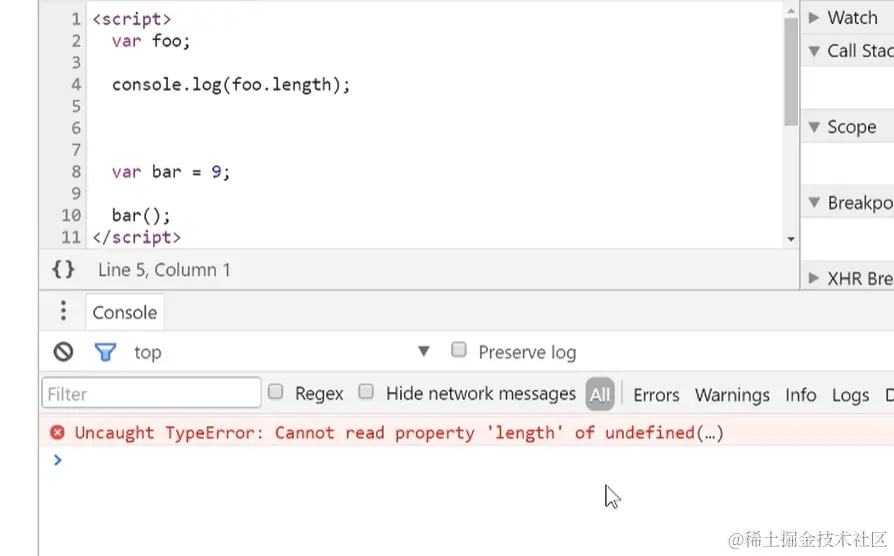The image size is (894, 556).
Task: Enable the Preserve log checkbox
Action: (458, 350)
